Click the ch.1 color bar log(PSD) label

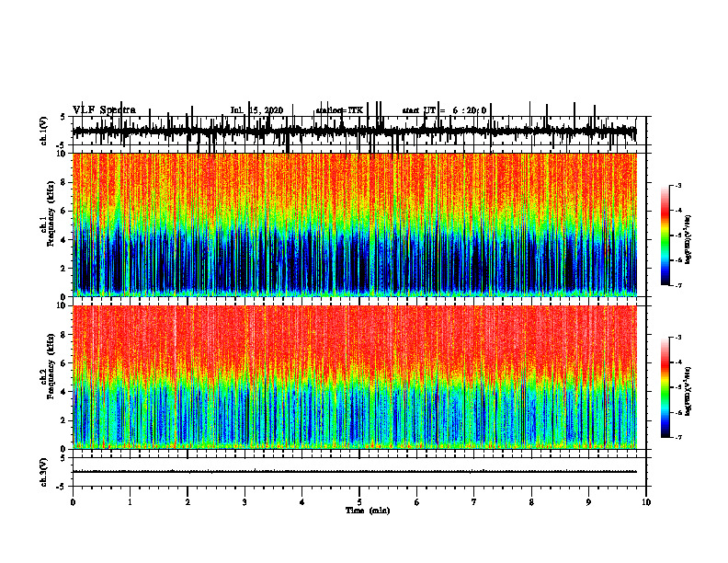pyautogui.click(x=688, y=240)
